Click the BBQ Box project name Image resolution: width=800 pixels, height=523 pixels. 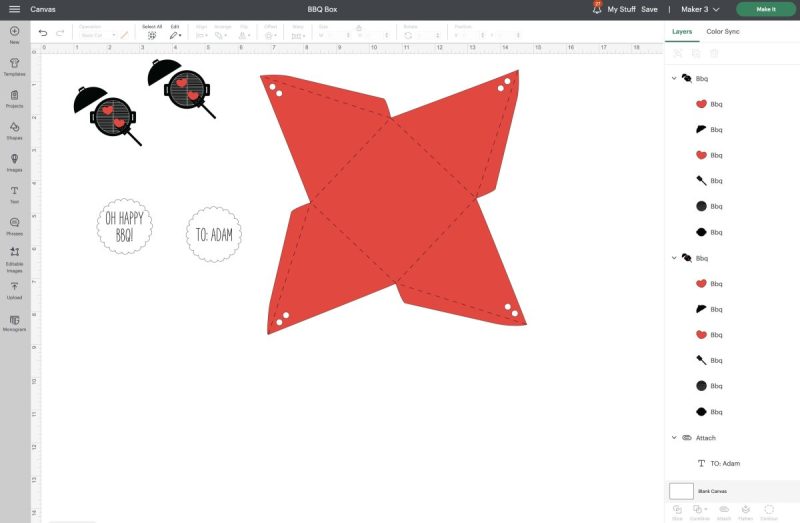point(322,9)
